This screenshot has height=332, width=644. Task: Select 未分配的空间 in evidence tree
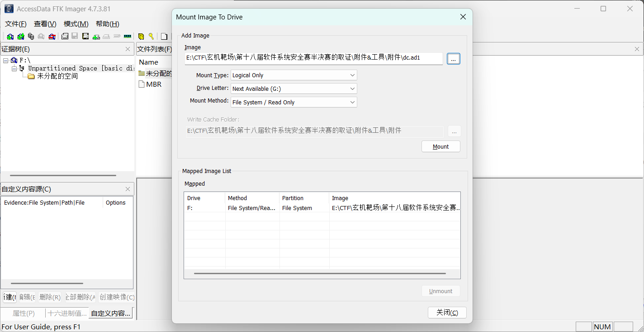coord(57,76)
